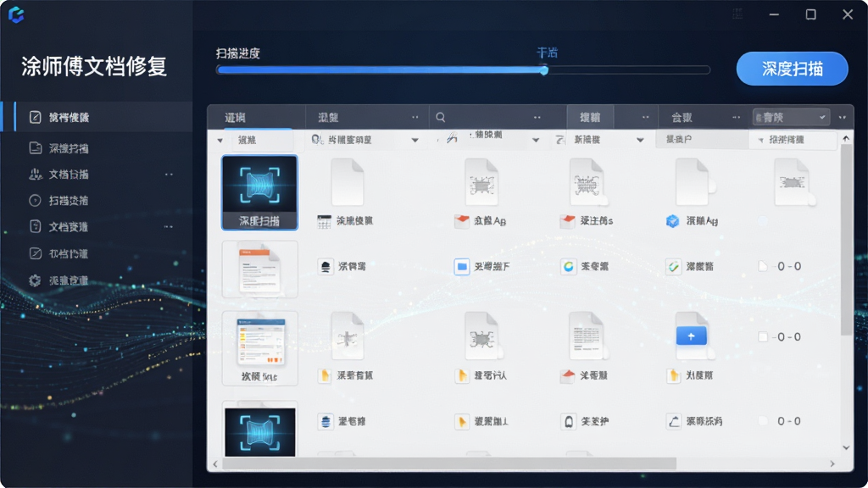Click the up arrow of the vertical scrollbar

846,138
